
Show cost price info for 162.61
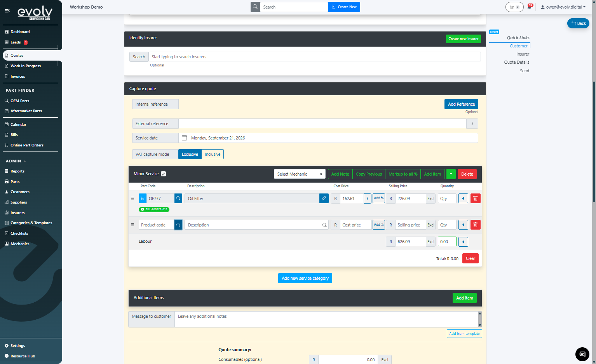tap(367, 199)
